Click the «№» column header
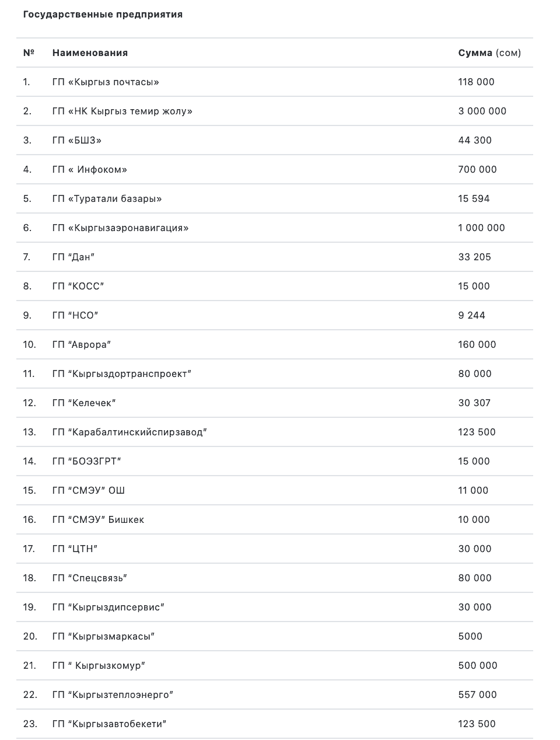The height and width of the screenshot is (740, 560). tap(29, 53)
